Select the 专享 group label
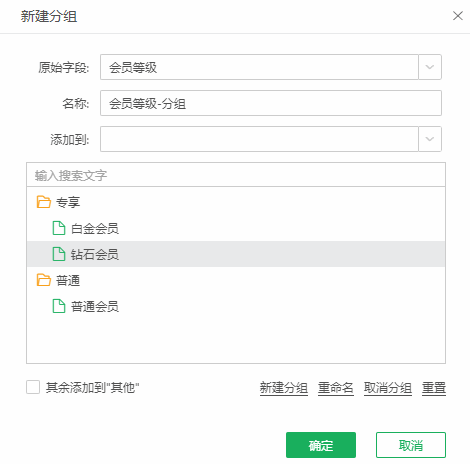 coord(68,202)
